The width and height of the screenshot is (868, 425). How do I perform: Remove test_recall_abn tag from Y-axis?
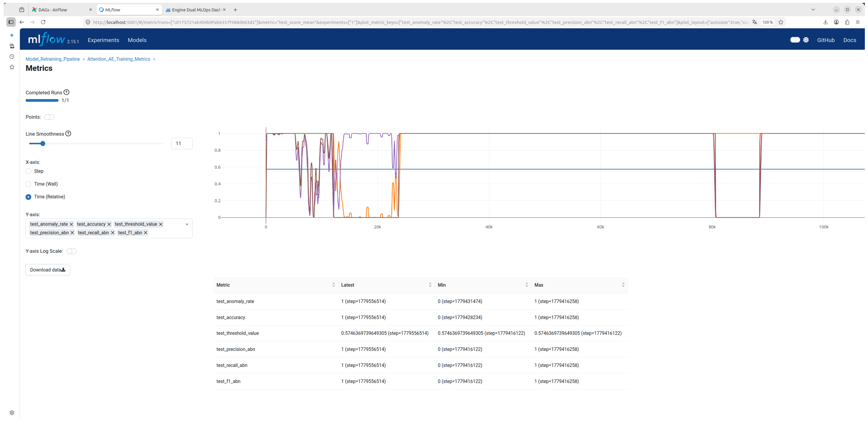[x=113, y=233]
